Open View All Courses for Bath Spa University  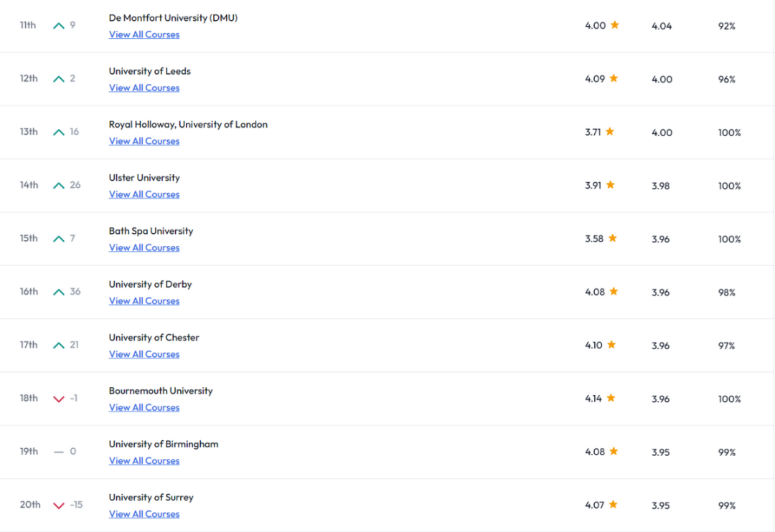tap(144, 248)
